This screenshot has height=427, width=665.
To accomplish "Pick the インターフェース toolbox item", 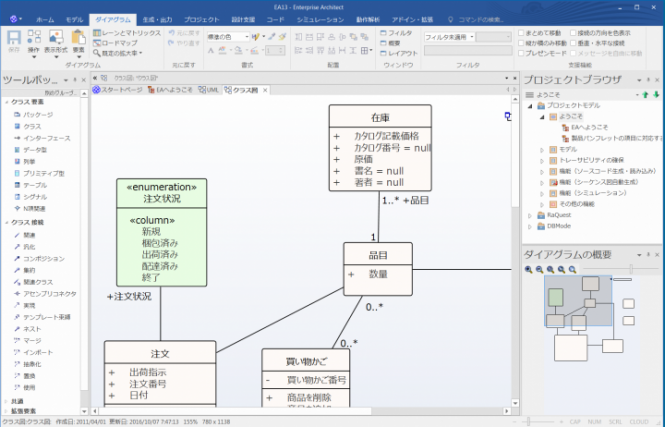I will click(45, 138).
